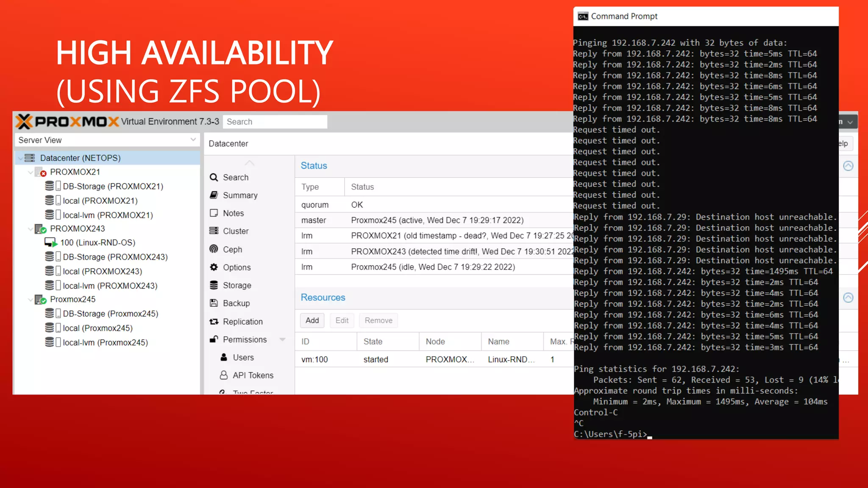Select local (Proxmox245) in tree
Image resolution: width=868 pixels, height=488 pixels.
tap(97, 328)
